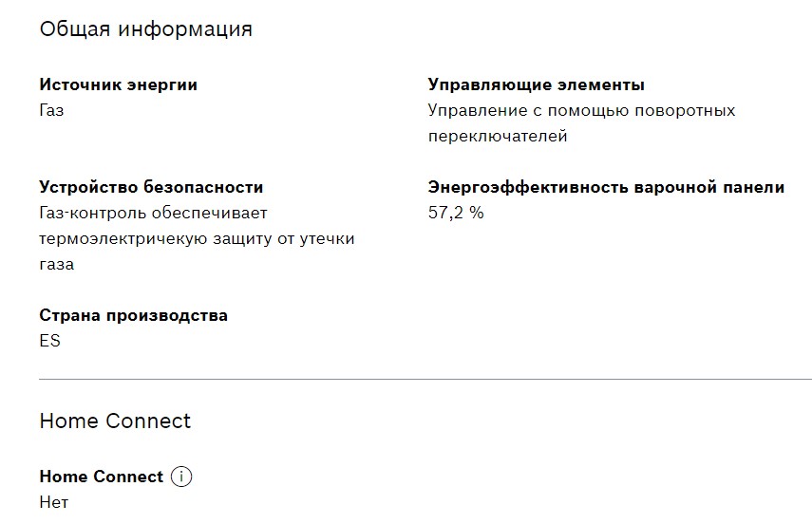Viewport: 812px width, 524px height.
Task: Select the 'Газ' energy source value
Action: coord(52,110)
